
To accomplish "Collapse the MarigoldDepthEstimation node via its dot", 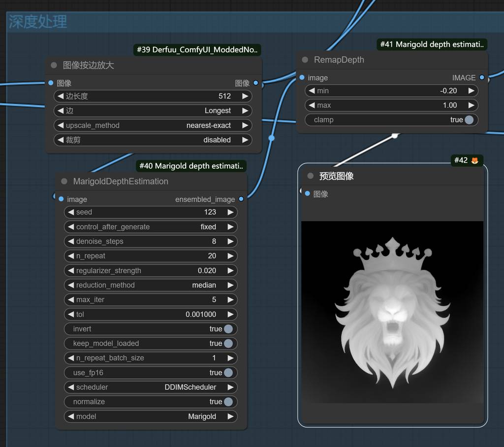I will (x=64, y=181).
